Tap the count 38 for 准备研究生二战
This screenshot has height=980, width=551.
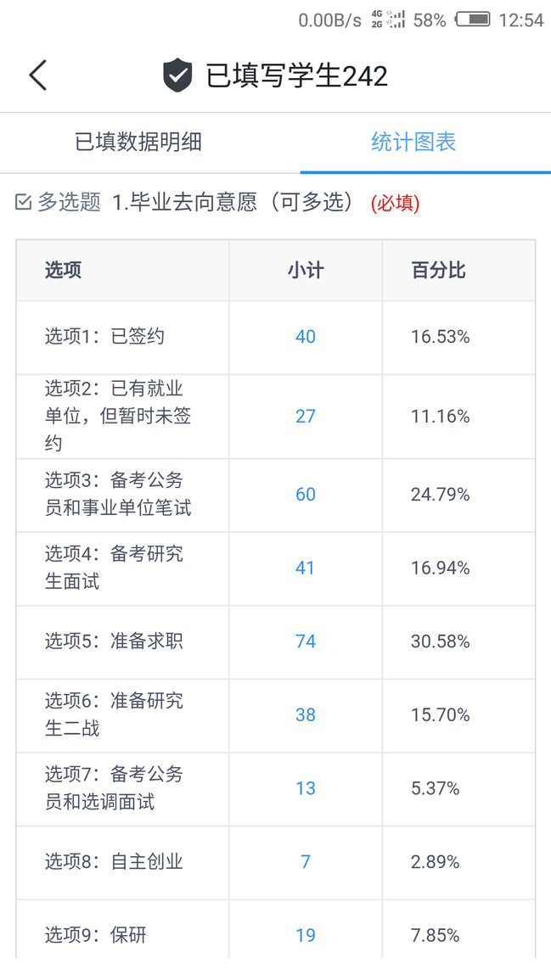pyautogui.click(x=306, y=715)
